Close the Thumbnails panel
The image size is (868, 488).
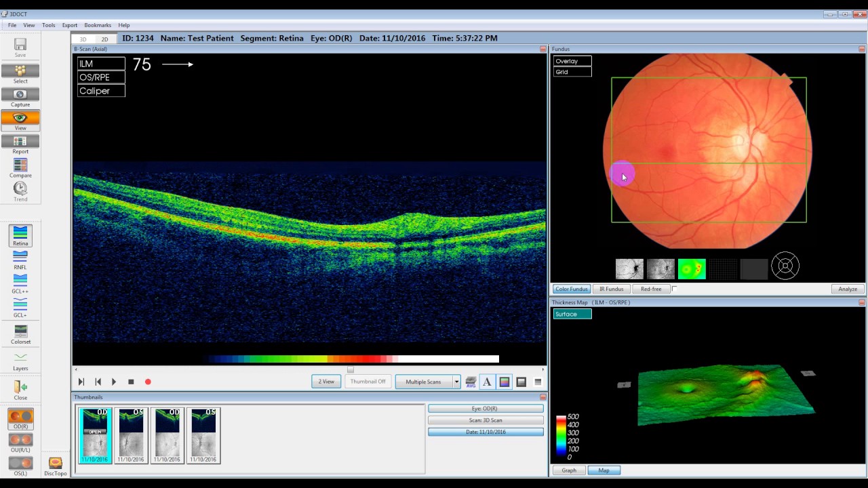tap(542, 397)
